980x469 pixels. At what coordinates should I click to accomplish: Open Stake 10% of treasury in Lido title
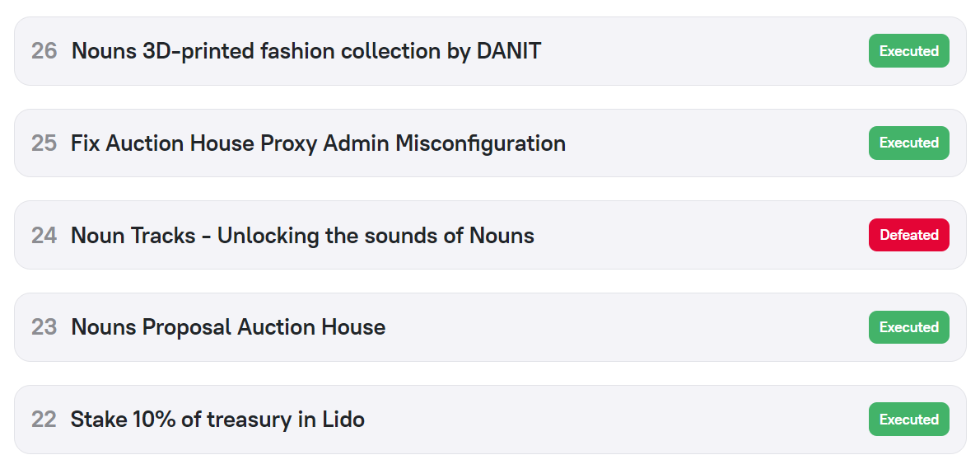click(x=217, y=420)
